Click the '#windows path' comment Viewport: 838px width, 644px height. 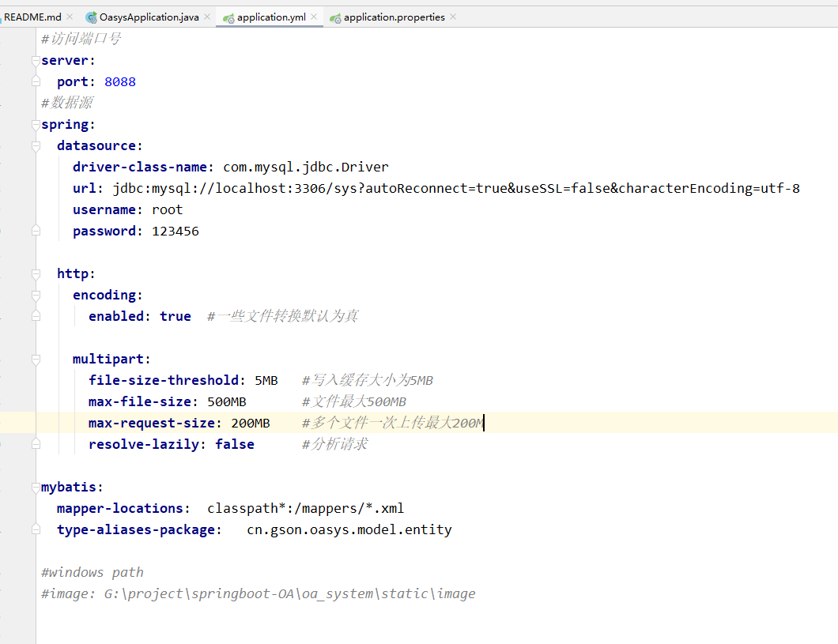[x=92, y=572]
